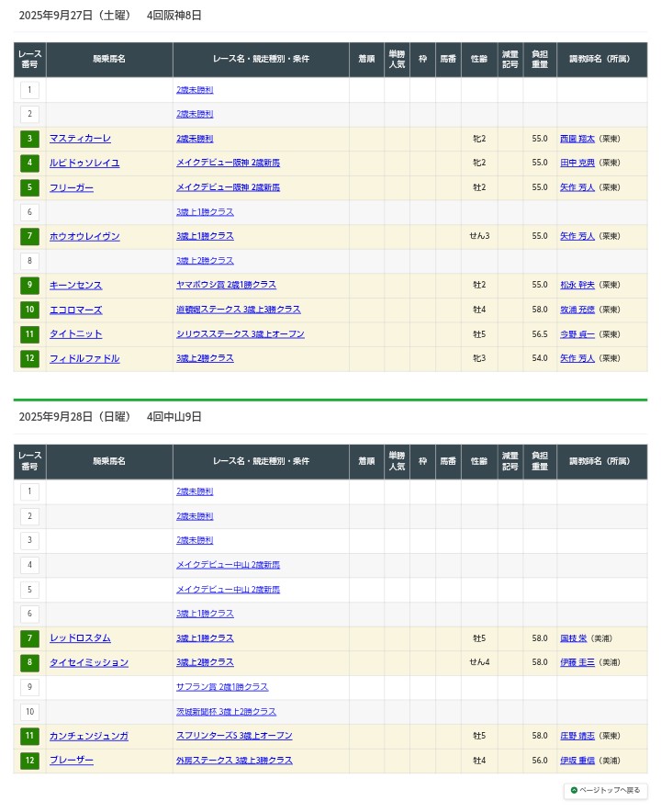Image resolution: width=661 pixels, height=812 pixels.
Task: Open trainer link 松永 幹夫
Action: (x=577, y=285)
